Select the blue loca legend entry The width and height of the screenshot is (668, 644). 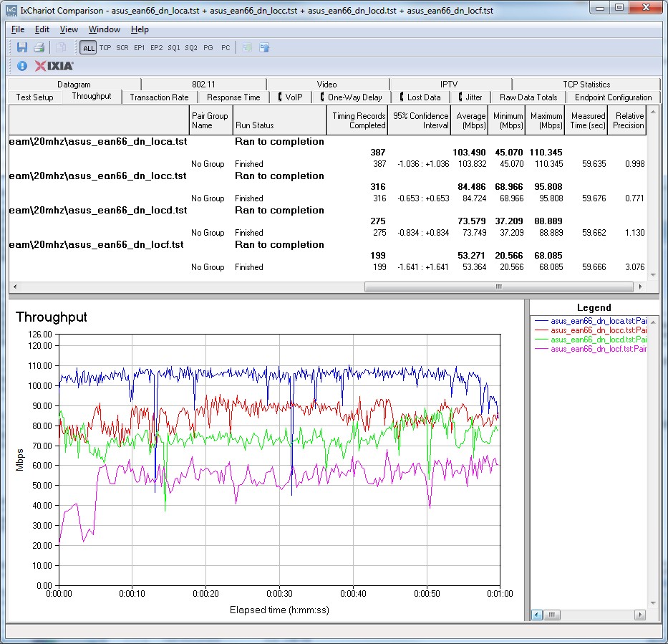tap(591, 321)
